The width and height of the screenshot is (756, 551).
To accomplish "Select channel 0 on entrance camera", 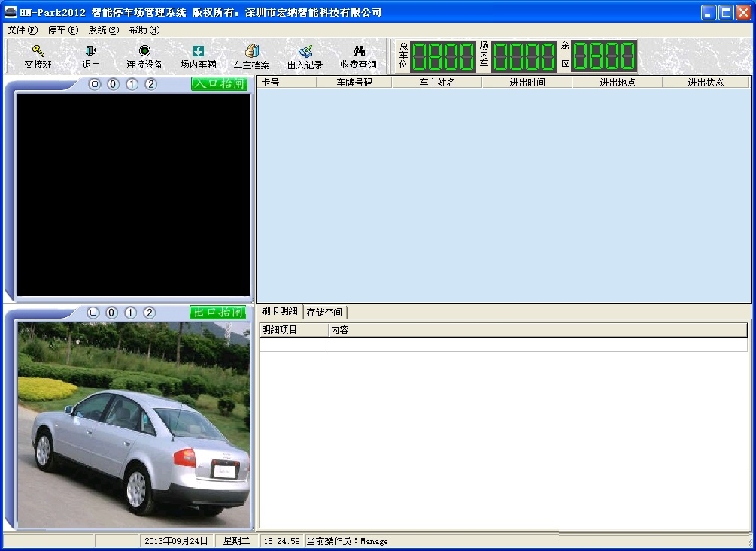I will [x=113, y=84].
